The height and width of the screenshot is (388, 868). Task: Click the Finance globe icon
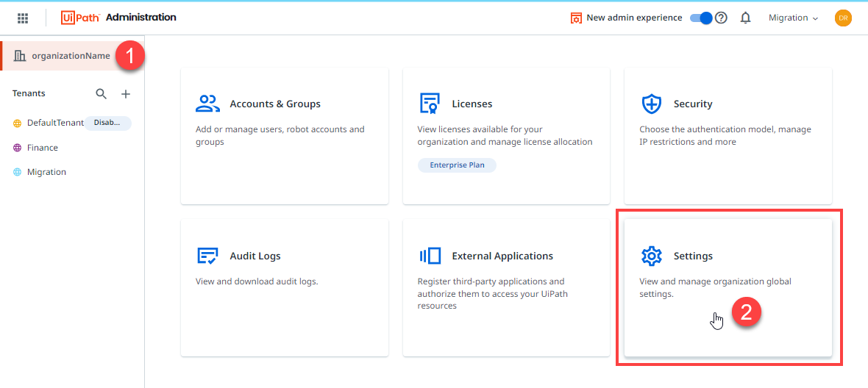pos(17,148)
